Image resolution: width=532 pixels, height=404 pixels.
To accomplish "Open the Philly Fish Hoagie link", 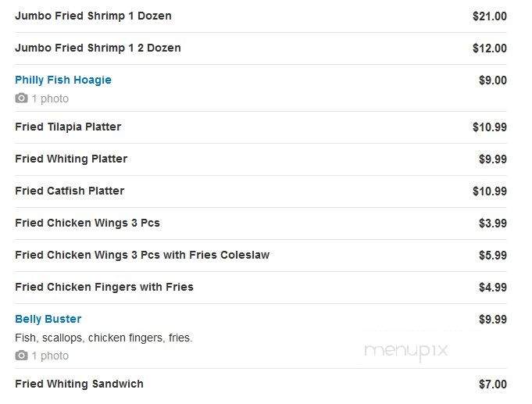I will [63, 80].
